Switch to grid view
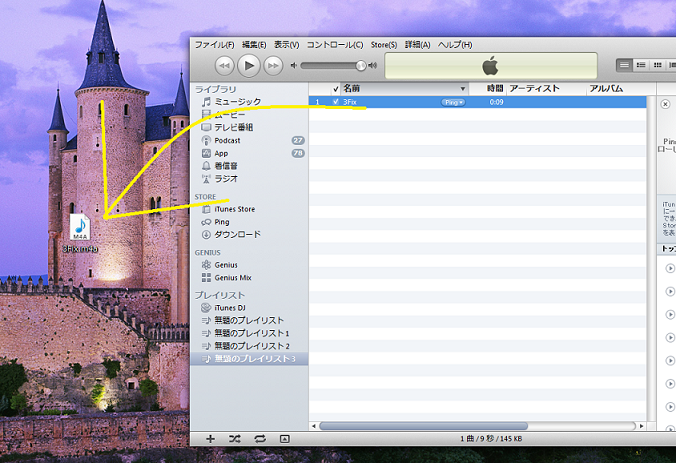676x463 pixels. [657, 65]
